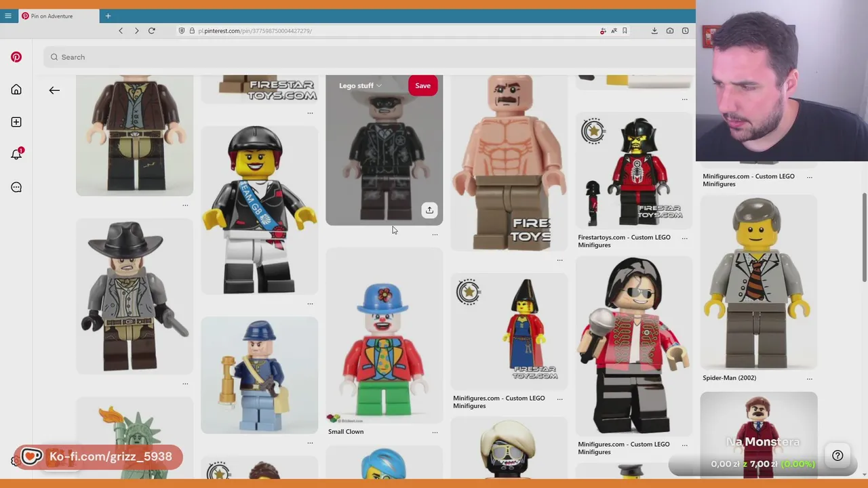This screenshot has width=868, height=488.
Task: Click the Pinterest search field
Action: 370,57
